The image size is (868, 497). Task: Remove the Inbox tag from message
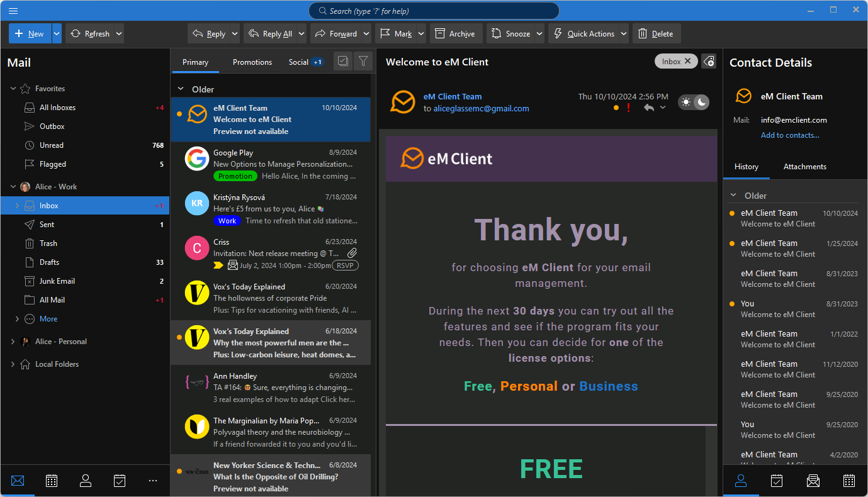coord(688,61)
